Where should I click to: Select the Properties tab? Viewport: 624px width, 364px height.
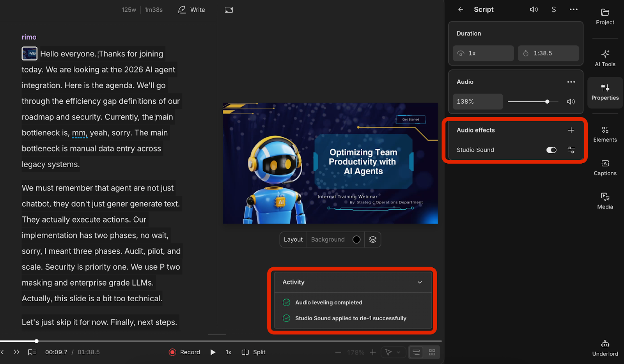pos(605,92)
